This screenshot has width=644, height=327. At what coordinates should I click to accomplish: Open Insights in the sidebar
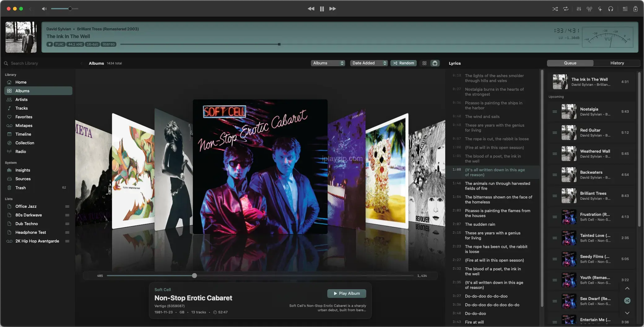click(38, 170)
